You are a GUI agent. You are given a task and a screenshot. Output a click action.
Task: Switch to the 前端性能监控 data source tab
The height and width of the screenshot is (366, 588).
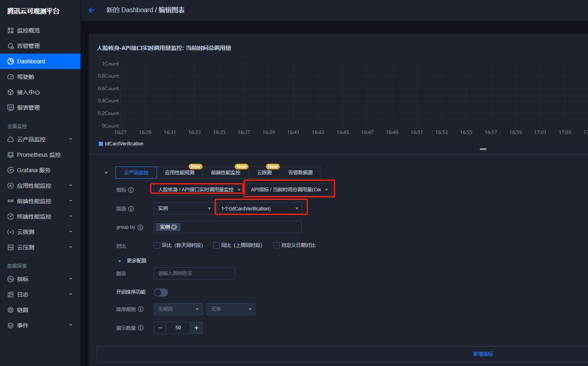click(x=226, y=173)
